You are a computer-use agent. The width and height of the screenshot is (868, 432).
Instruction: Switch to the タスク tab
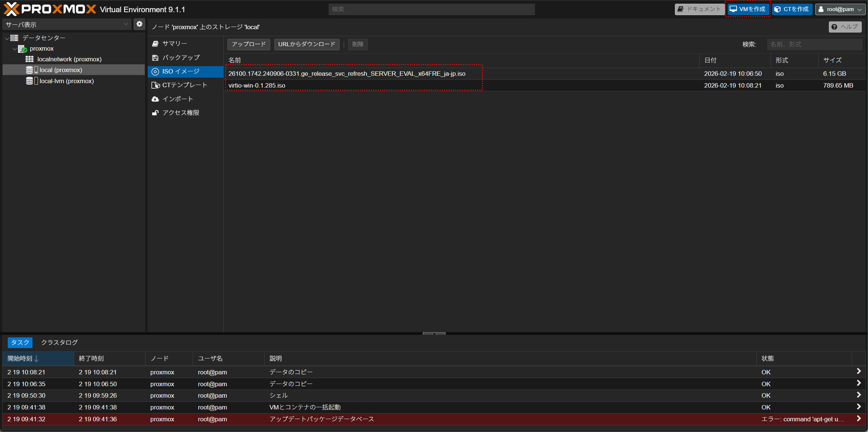pyautogui.click(x=20, y=343)
